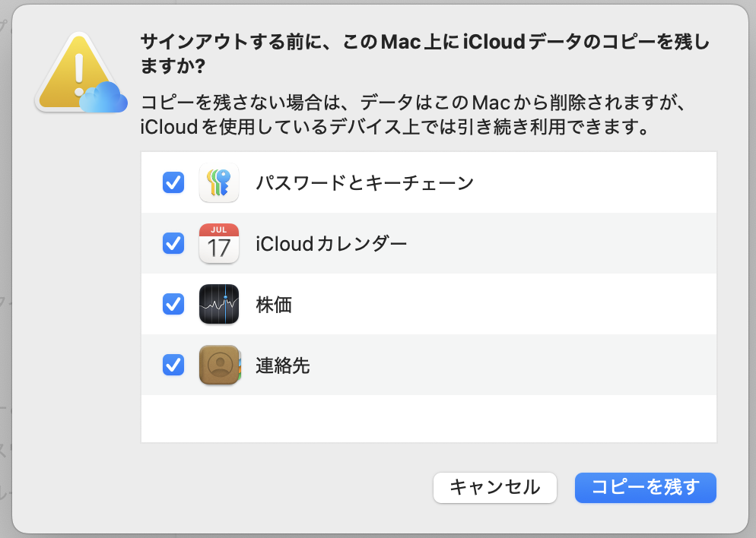Click the empty list area below 連絡先
The width and height of the screenshot is (756, 538).
[428, 418]
